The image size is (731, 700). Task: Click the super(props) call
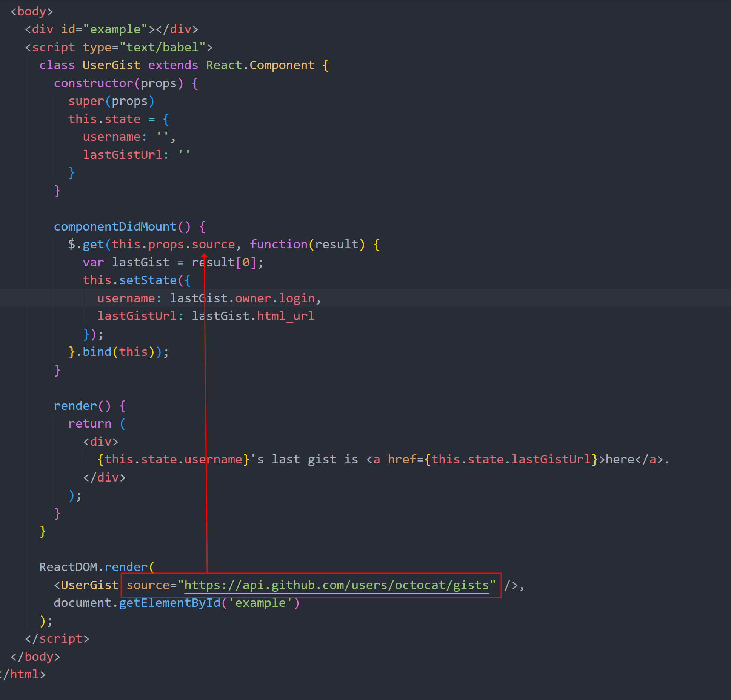point(111,101)
